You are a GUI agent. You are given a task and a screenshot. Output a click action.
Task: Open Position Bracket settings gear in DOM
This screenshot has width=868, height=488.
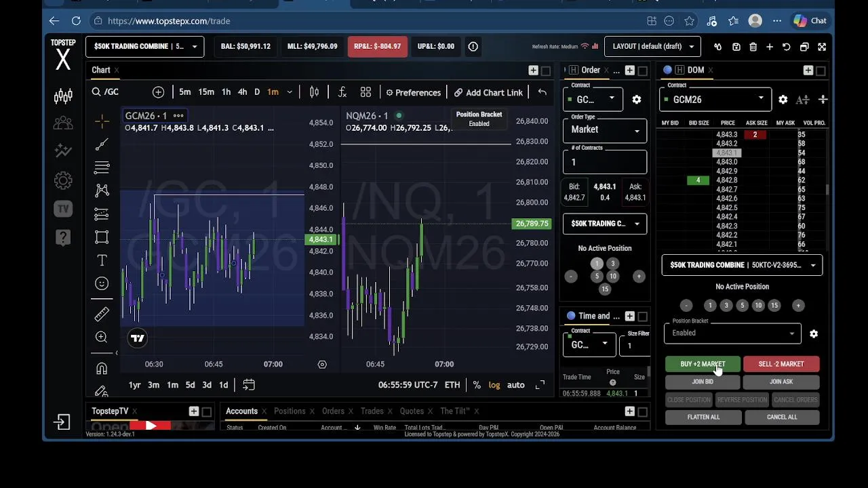pos(814,333)
